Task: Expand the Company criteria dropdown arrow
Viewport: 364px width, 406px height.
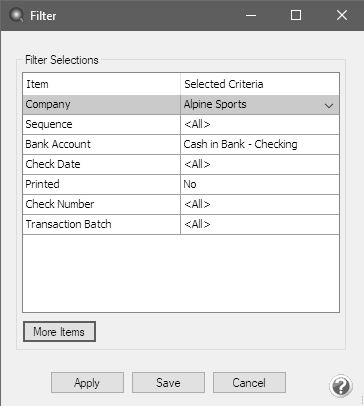Action: (329, 105)
